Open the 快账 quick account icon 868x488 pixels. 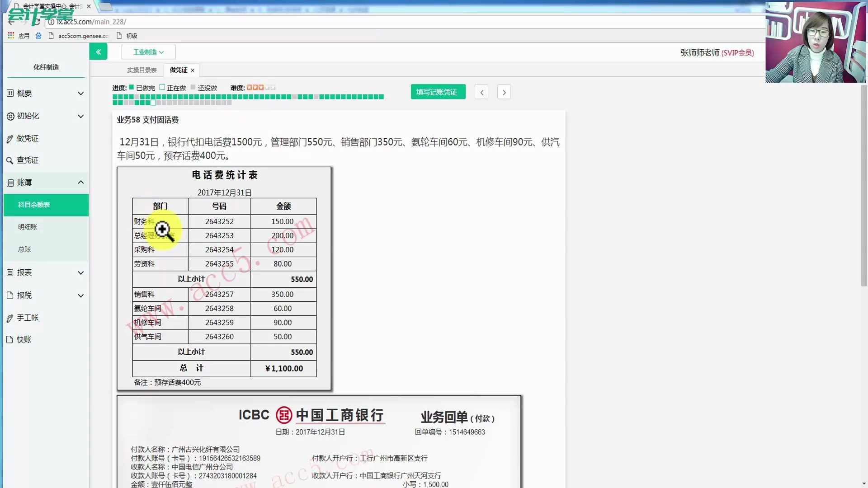tap(10, 339)
